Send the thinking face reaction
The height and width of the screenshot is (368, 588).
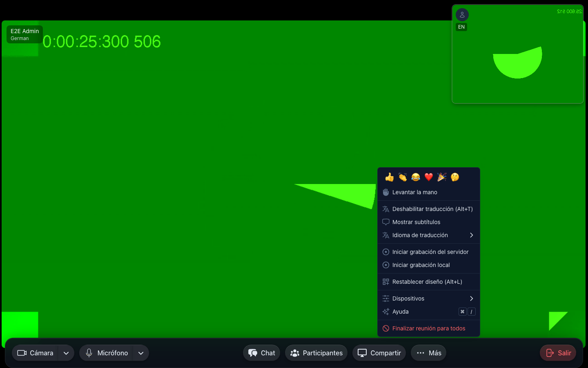pyautogui.click(x=455, y=177)
